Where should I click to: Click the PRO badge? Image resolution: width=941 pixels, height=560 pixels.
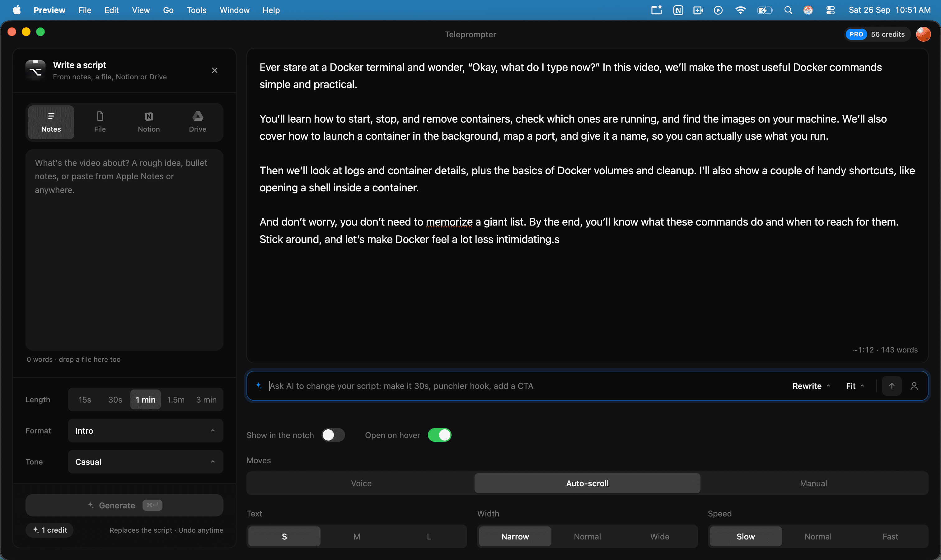tap(856, 34)
